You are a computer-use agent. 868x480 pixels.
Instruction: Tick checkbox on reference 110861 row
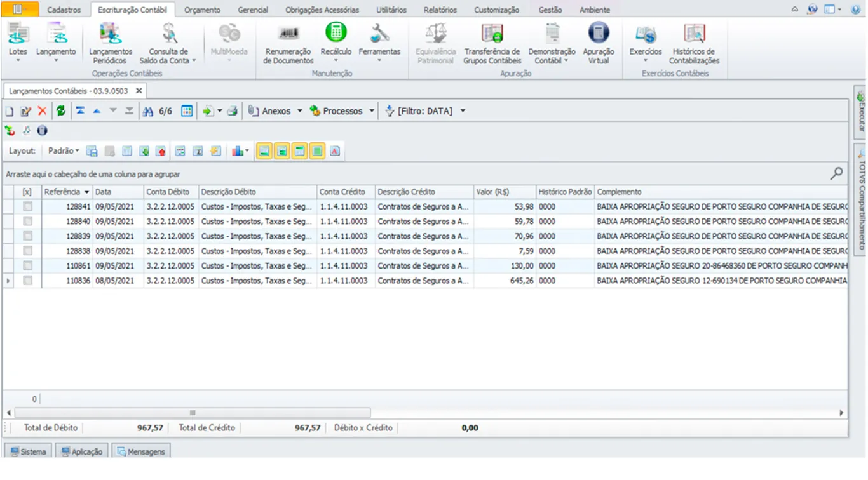pos(27,265)
